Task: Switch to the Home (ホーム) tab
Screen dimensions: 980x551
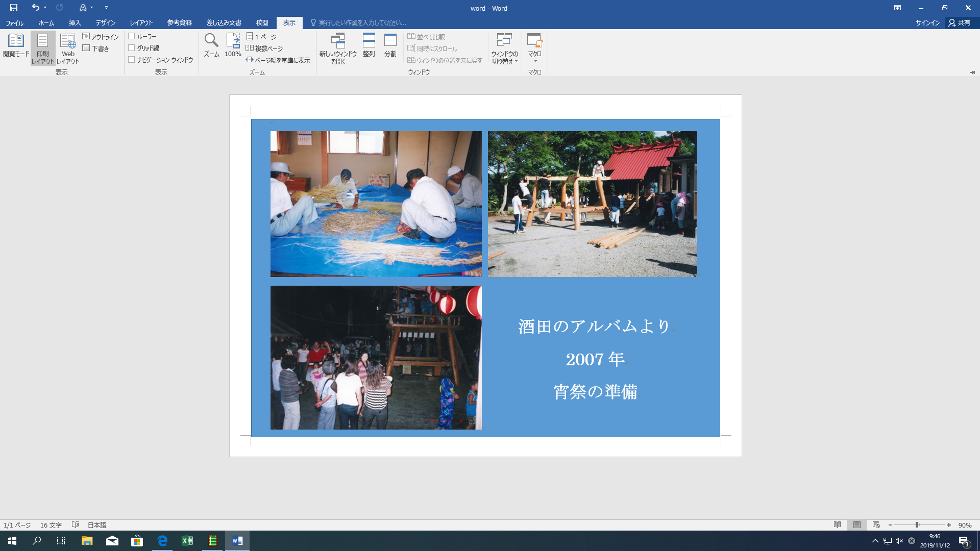Action: [x=46, y=23]
